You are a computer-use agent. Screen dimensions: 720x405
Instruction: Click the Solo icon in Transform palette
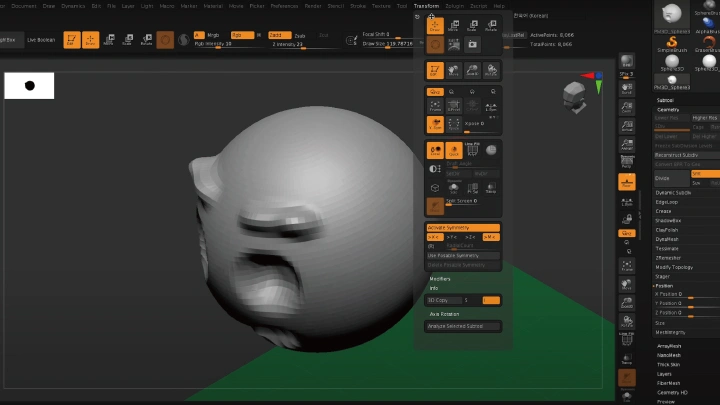pyautogui.click(x=454, y=187)
